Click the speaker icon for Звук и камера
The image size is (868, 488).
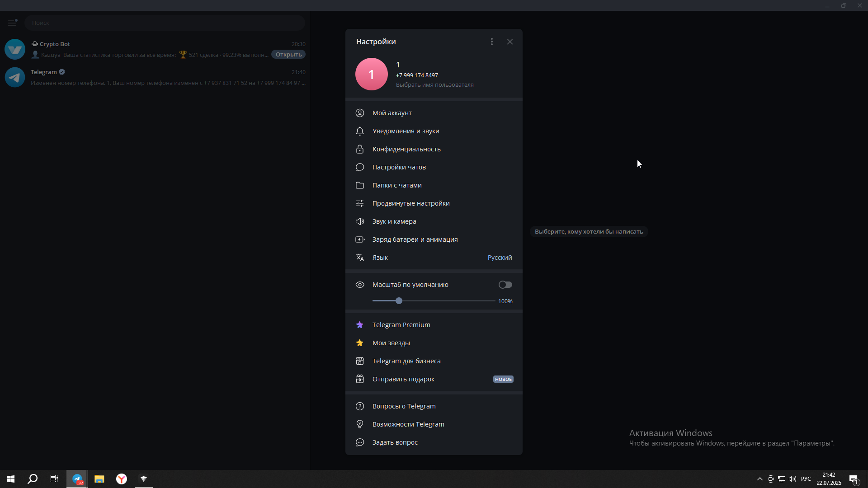pos(360,221)
